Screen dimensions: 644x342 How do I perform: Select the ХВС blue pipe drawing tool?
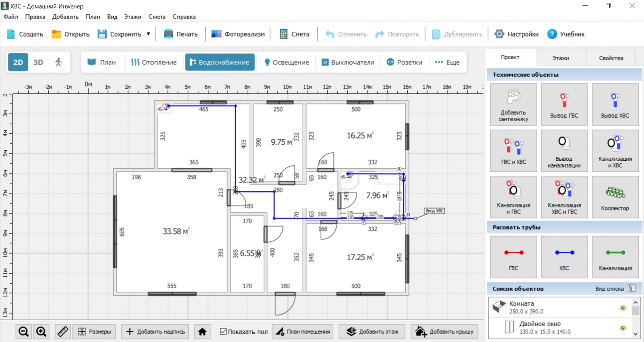564,257
